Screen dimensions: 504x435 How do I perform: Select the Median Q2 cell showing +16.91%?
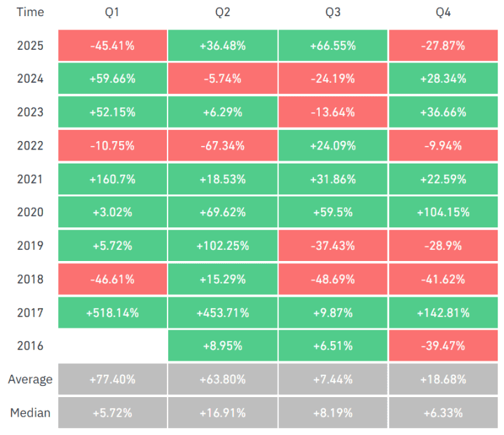pos(222,413)
